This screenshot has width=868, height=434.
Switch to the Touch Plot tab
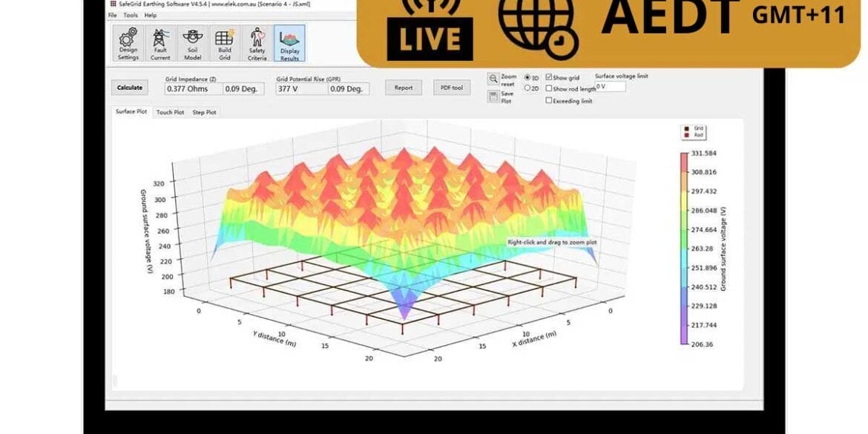(x=170, y=112)
